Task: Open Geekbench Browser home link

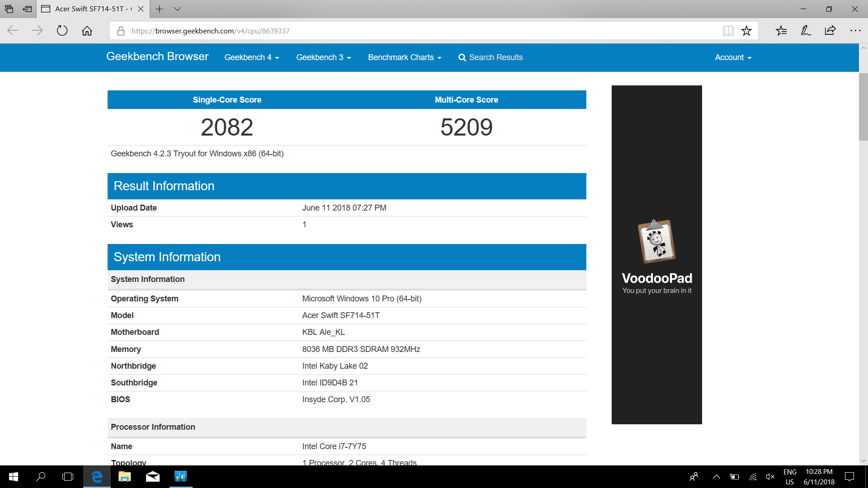Action: point(157,56)
